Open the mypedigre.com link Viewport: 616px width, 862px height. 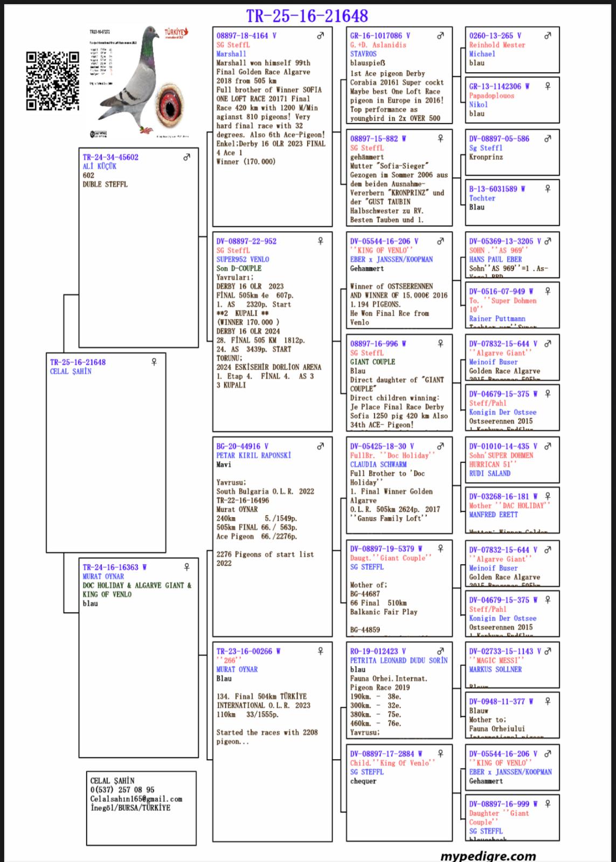pos(488,856)
